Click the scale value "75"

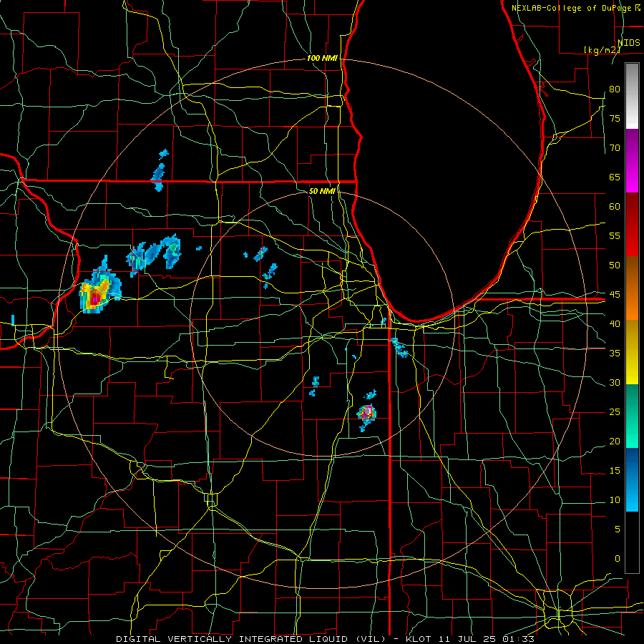click(615, 118)
